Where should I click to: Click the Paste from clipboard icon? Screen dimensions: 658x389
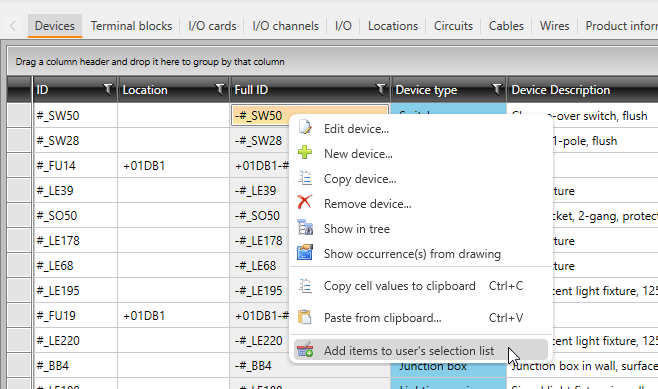tap(305, 317)
